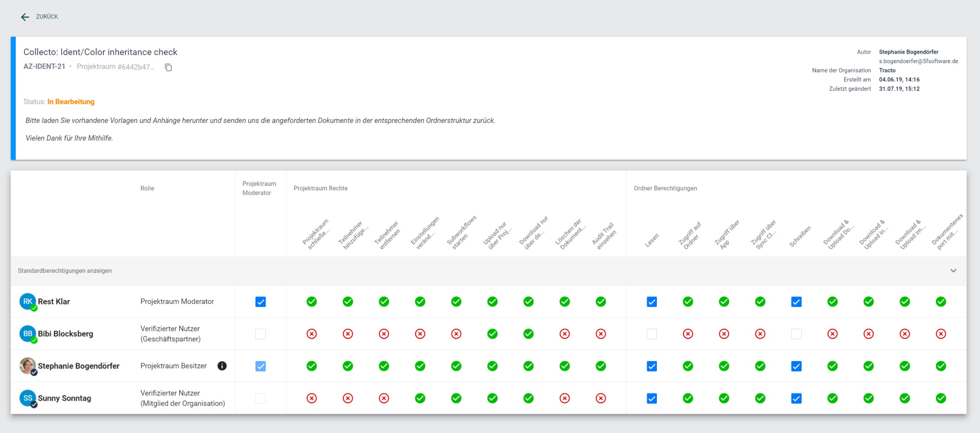Click the orange In Bearbeitung status
Image resolution: width=980 pixels, height=433 pixels.
point(71,101)
